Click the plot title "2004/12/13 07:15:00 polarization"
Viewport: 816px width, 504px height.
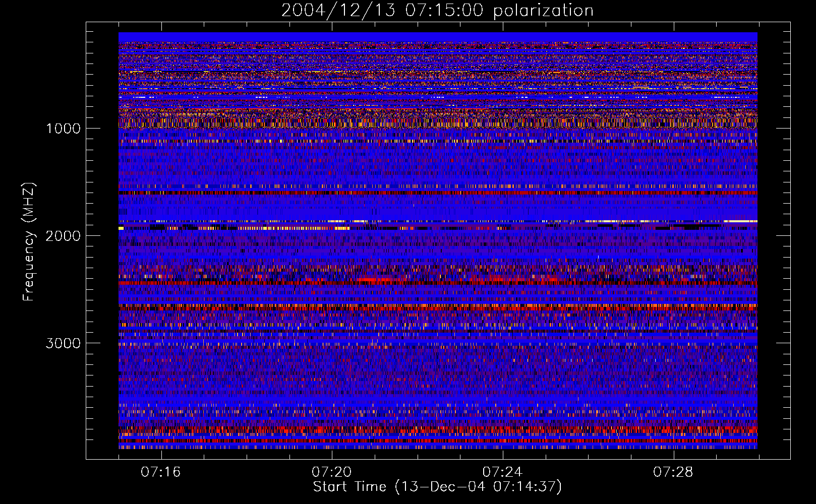[437, 11]
